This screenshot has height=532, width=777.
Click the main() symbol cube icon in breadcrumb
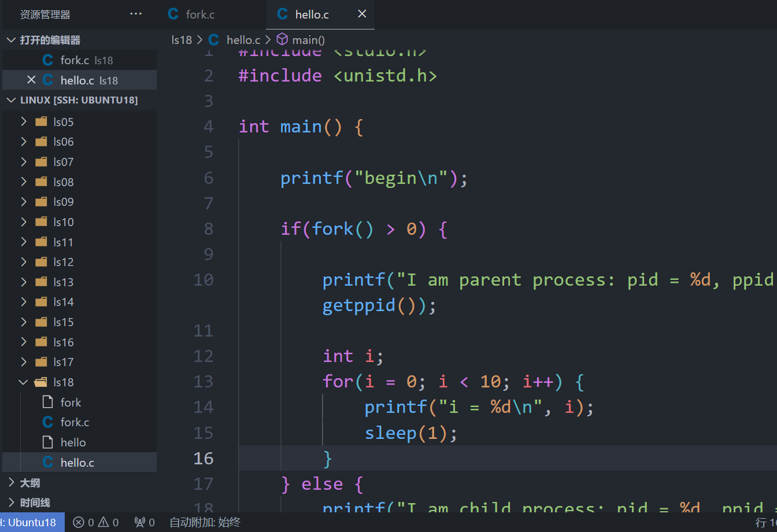pyautogui.click(x=282, y=39)
